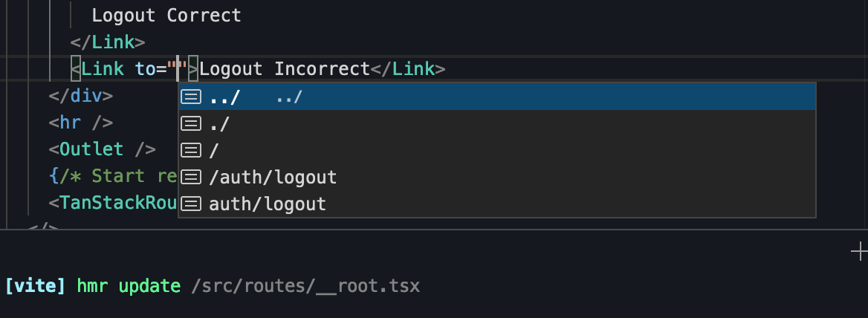Click the plus icon in terminal panel
Image resolution: width=868 pixels, height=318 pixels.
click(x=859, y=252)
